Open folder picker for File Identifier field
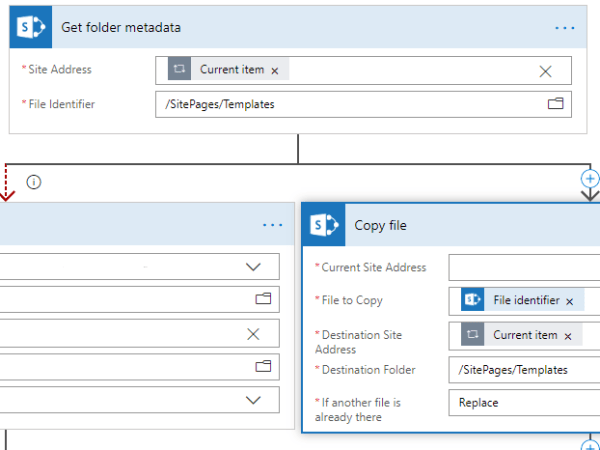Image resolution: width=600 pixels, height=450 pixels. tap(555, 104)
